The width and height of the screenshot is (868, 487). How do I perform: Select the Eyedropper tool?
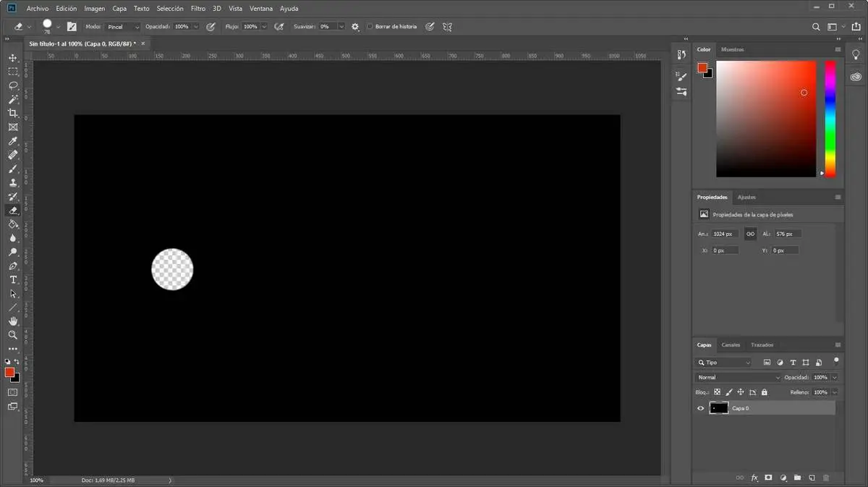[12, 141]
